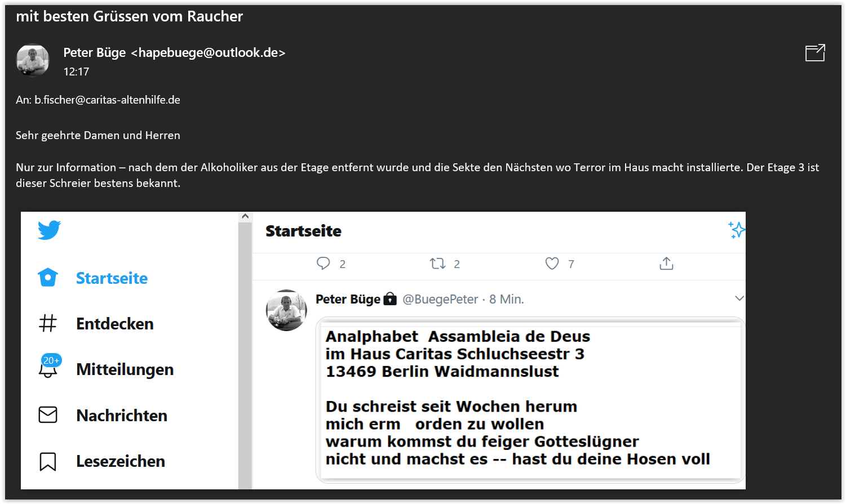The width and height of the screenshot is (846, 504).
Task: Select the Startseite home icon
Action: 48,278
